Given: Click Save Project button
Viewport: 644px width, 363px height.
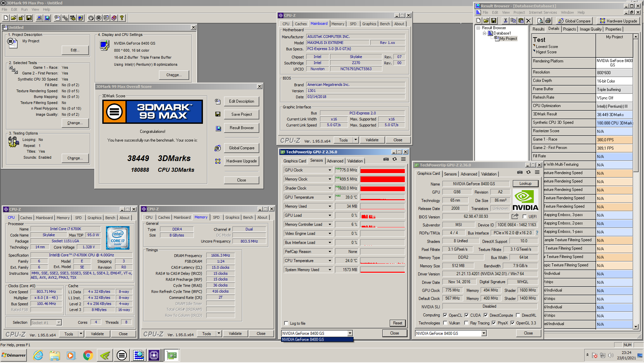Looking at the screenshot, I should pyautogui.click(x=241, y=114).
